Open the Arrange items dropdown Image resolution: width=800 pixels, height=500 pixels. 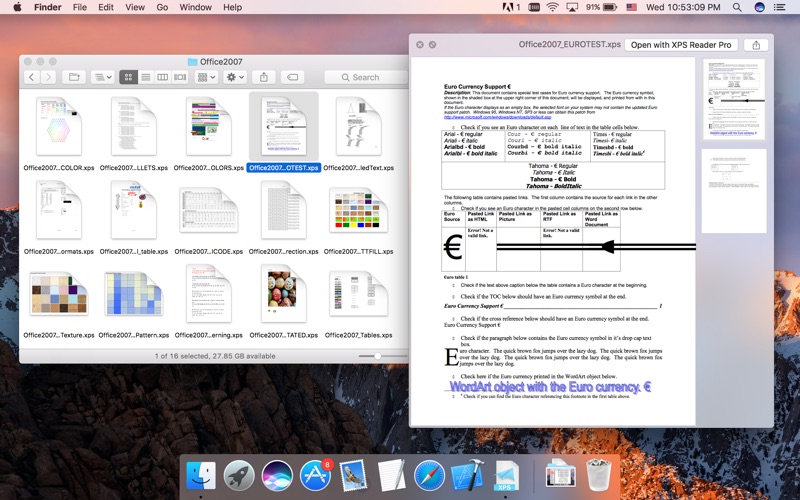(x=206, y=77)
